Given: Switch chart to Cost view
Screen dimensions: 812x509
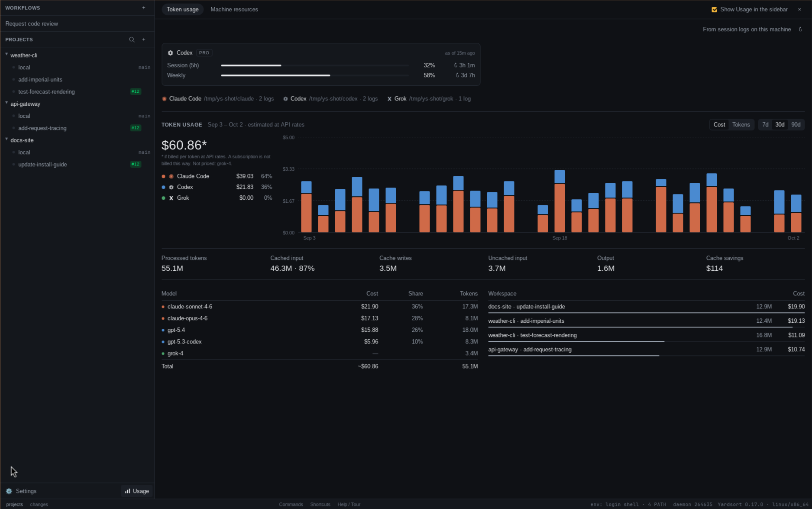Looking at the screenshot, I should click(719, 125).
